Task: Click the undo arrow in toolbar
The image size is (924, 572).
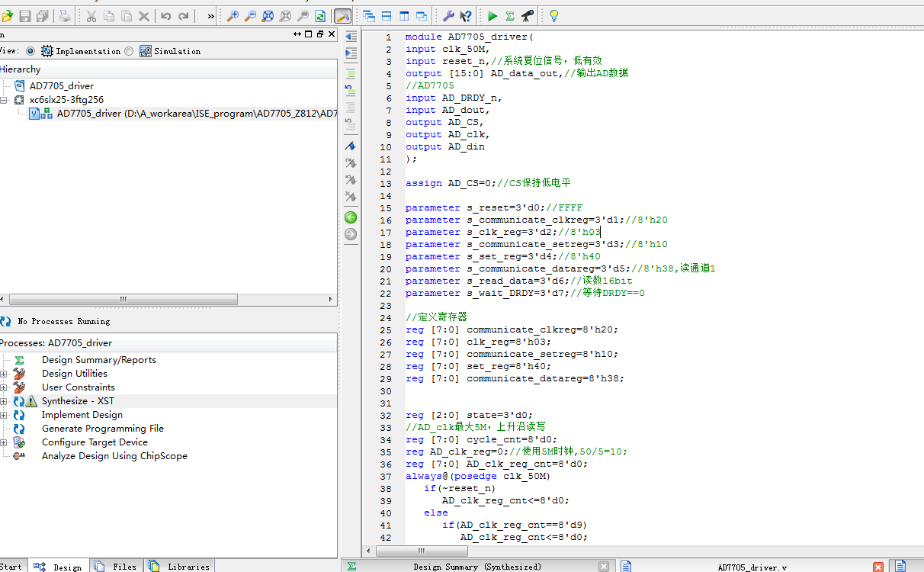Action: (165, 16)
